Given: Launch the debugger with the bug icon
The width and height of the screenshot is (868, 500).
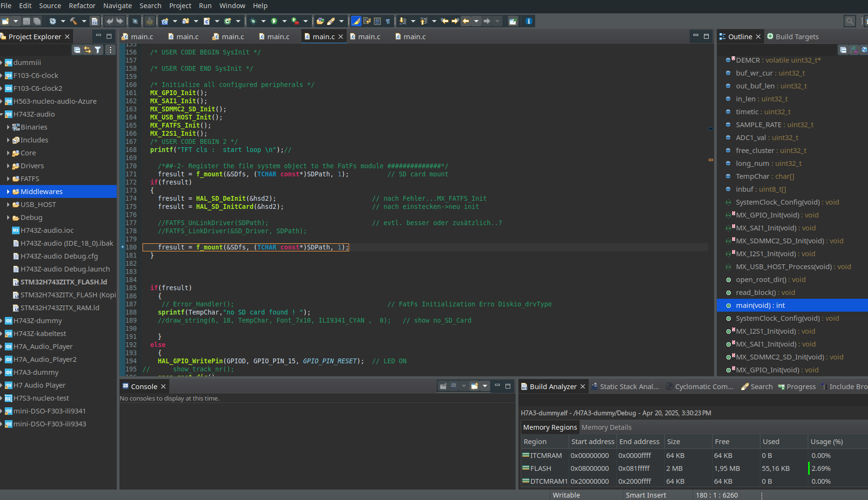Looking at the screenshot, I should (253, 21).
